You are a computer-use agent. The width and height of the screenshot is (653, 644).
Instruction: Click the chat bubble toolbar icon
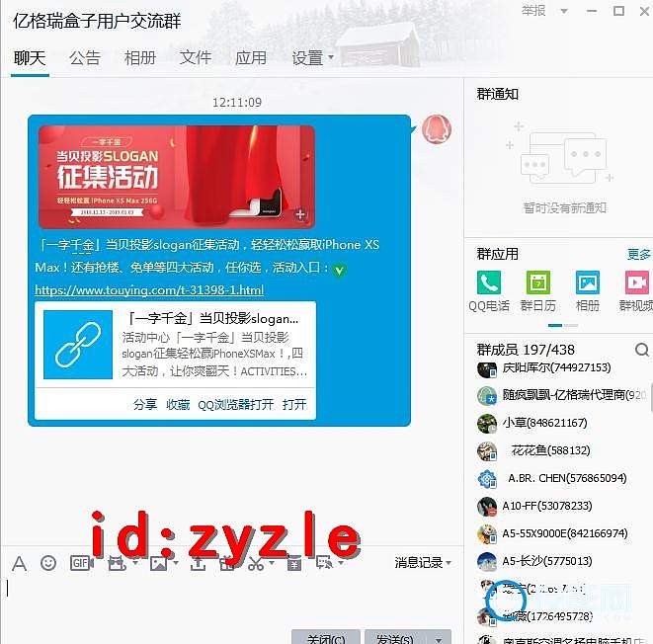(x=324, y=563)
